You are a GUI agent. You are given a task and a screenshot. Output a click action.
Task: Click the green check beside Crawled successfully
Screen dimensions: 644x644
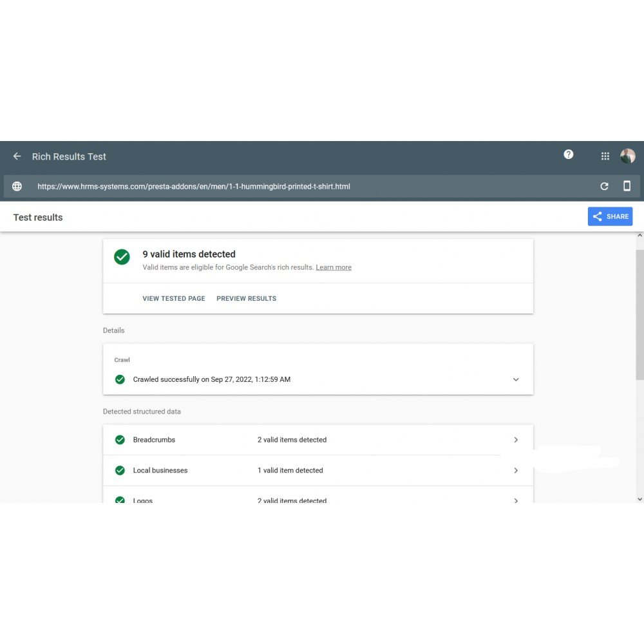pos(120,379)
